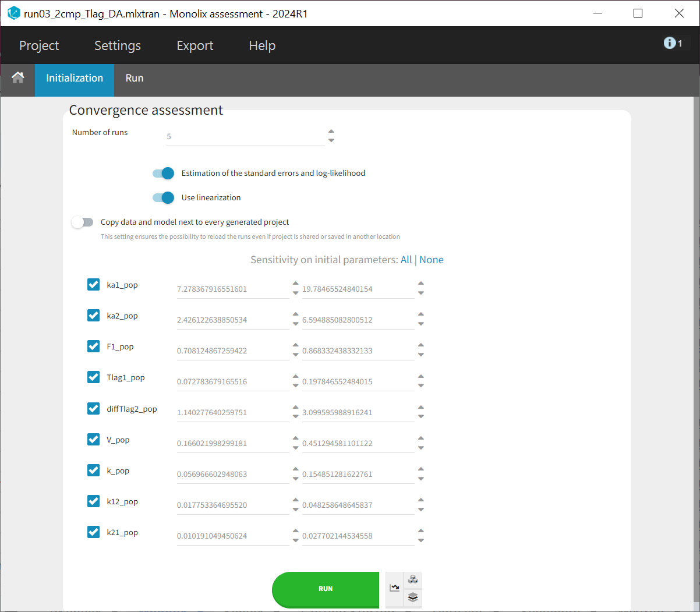The height and width of the screenshot is (612, 700).
Task: Click the Monolix logo in title bar
Action: pos(13,13)
